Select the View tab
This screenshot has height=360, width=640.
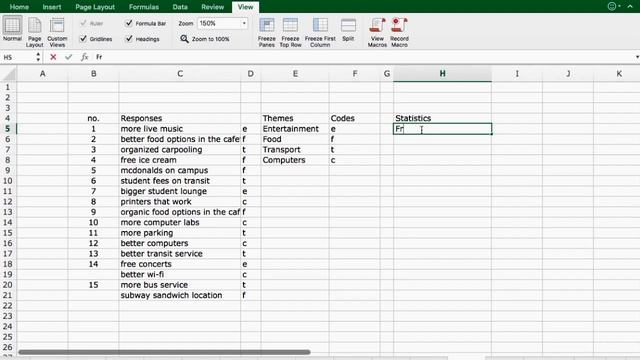click(245, 7)
